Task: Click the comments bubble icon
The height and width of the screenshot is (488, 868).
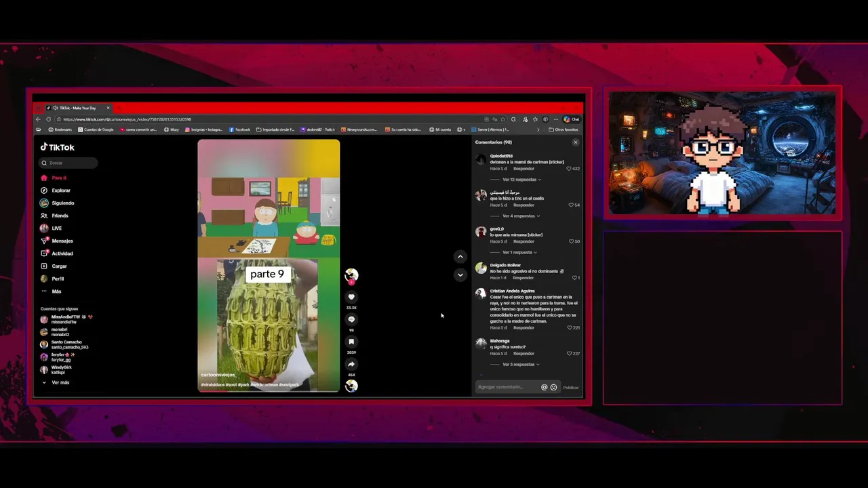Action: [x=351, y=319]
